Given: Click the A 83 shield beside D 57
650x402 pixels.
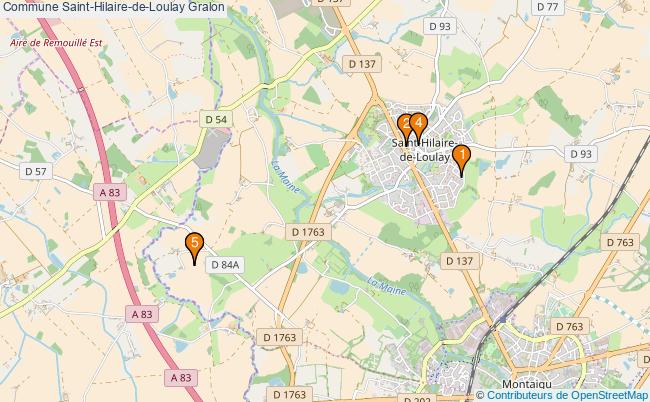Looking at the screenshot, I should (x=109, y=192).
